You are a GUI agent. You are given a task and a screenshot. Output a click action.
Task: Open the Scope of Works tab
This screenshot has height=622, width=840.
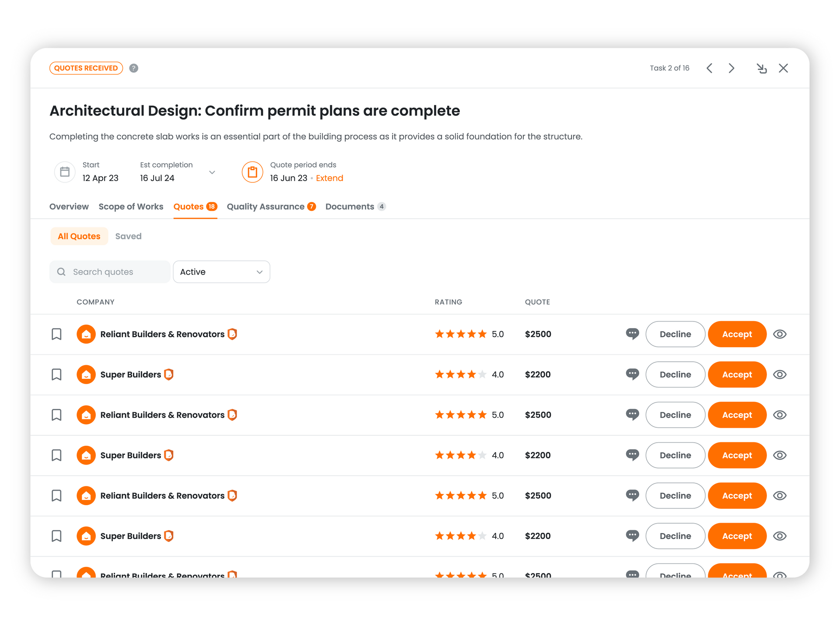click(x=131, y=206)
